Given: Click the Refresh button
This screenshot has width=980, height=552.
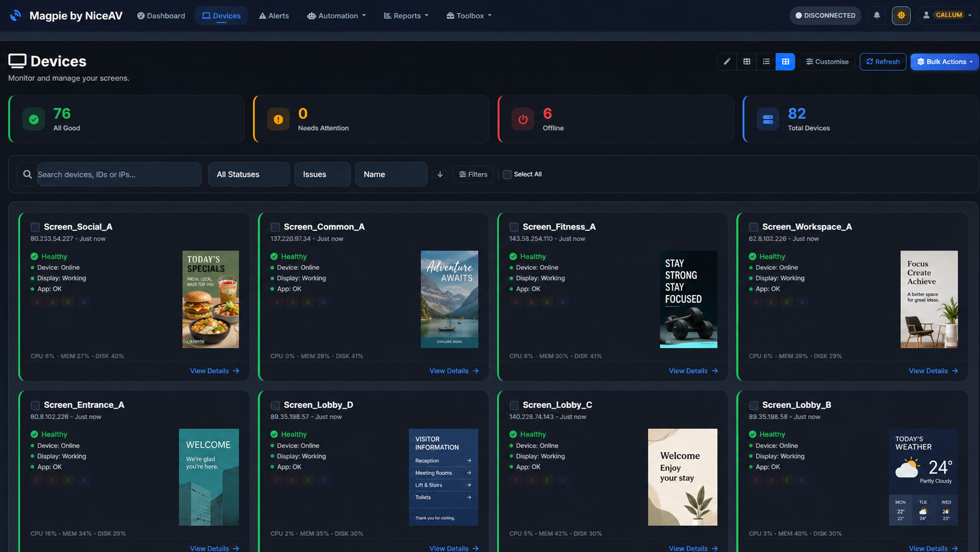Looking at the screenshot, I should click(883, 62).
